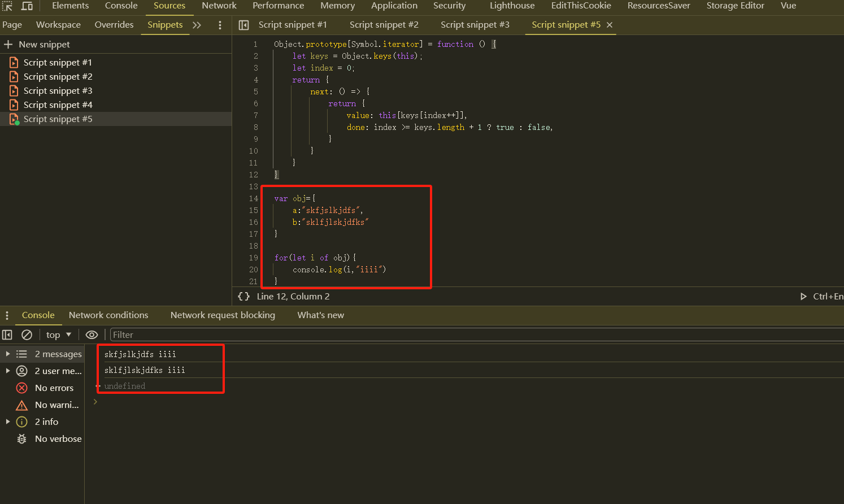Image resolution: width=844 pixels, height=504 pixels.
Task: Expand the 2 user messages group
Action: (x=8, y=371)
